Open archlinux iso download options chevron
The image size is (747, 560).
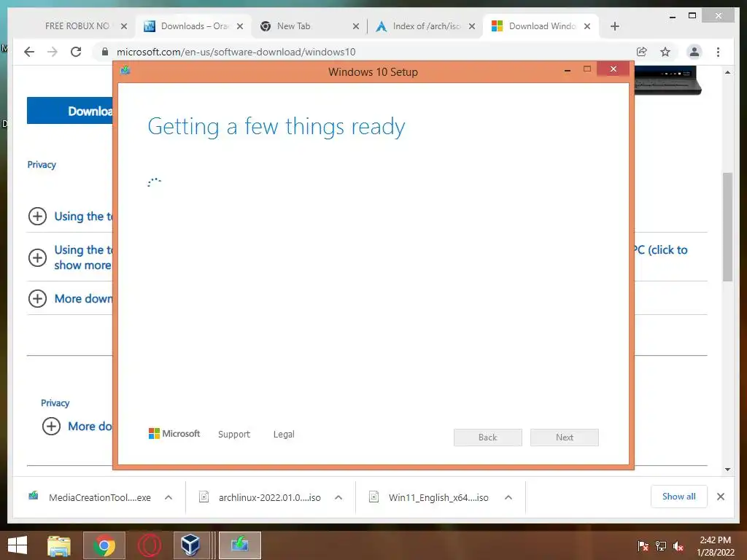click(338, 497)
